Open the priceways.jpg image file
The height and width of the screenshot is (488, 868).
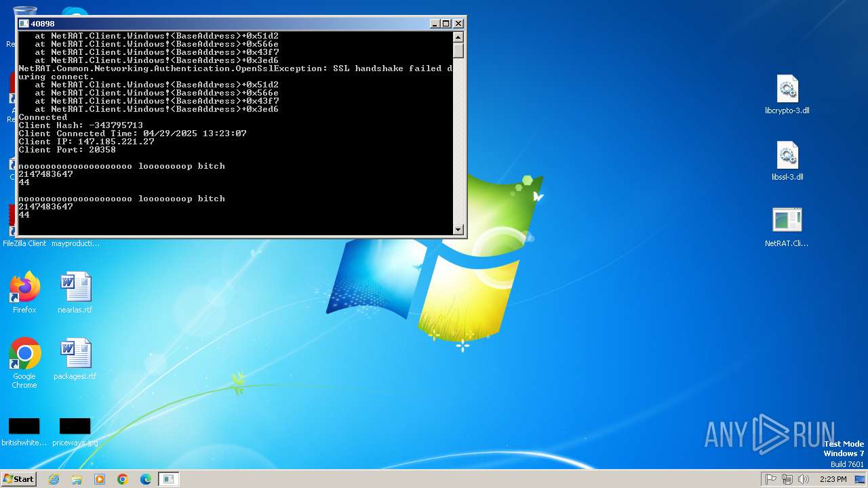[x=75, y=432]
